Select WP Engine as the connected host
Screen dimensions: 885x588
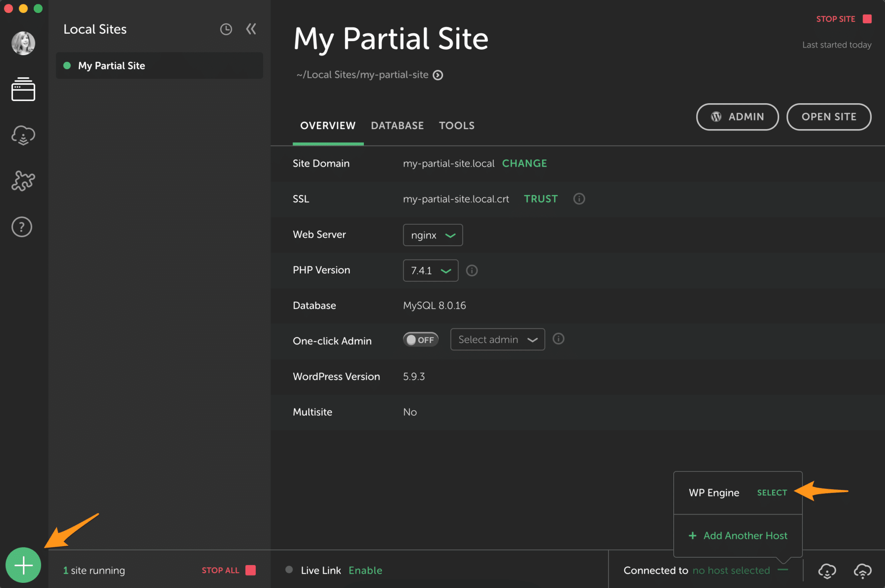772,492
